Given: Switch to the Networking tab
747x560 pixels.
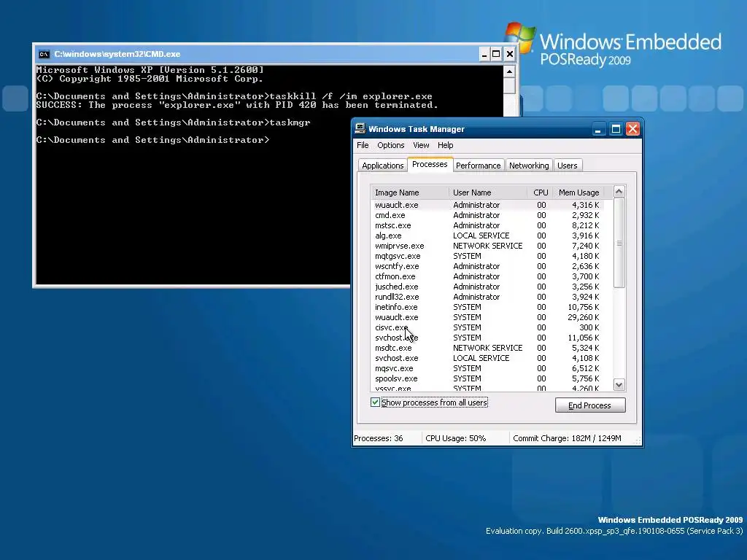Looking at the screenshot, I should pyautogui.click(x=529, y=166).
